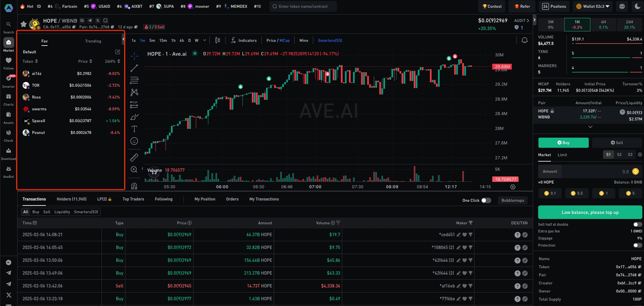This screenshot has height=306, width=644.
Task: Turn on the Protection toggle
Action: click(x=637, y=245)
